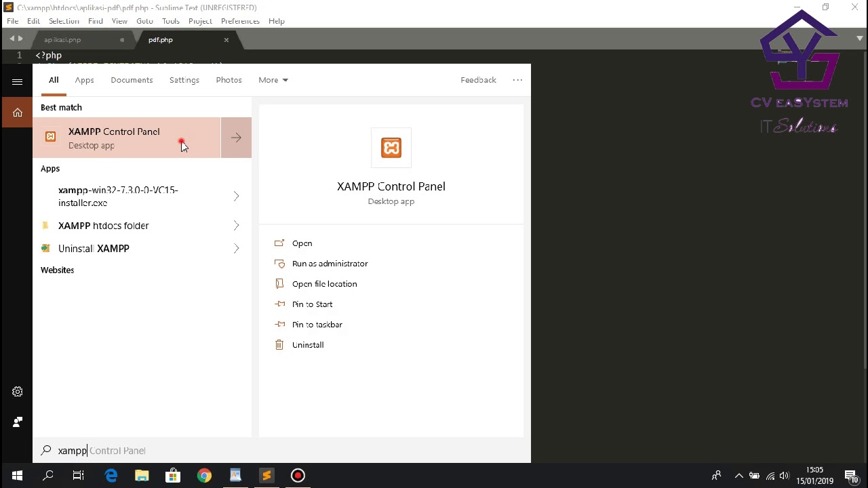Screen dimensions: 868x488
Task: Switch to the Photos search tab
Action: pyautogui.click(x=229, y=80)
